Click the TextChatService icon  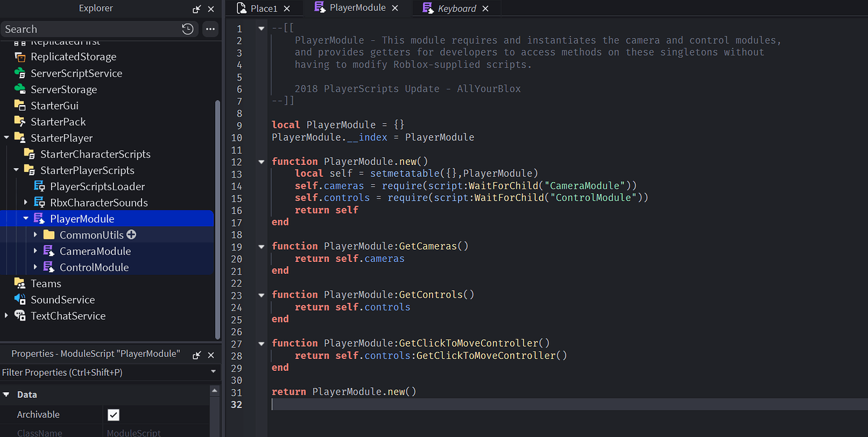19,316
